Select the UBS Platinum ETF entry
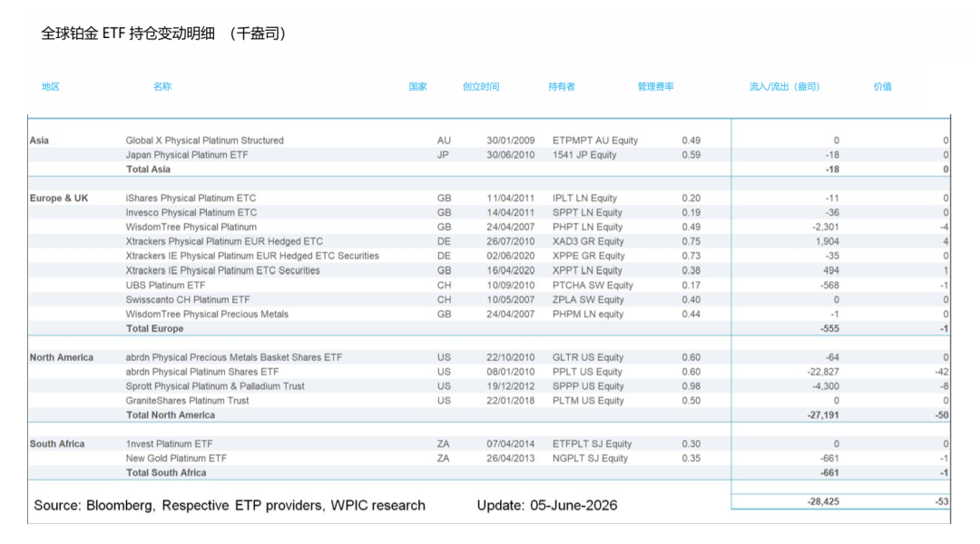The height and width of the screenshot is (544, 980). pos(165,285)
